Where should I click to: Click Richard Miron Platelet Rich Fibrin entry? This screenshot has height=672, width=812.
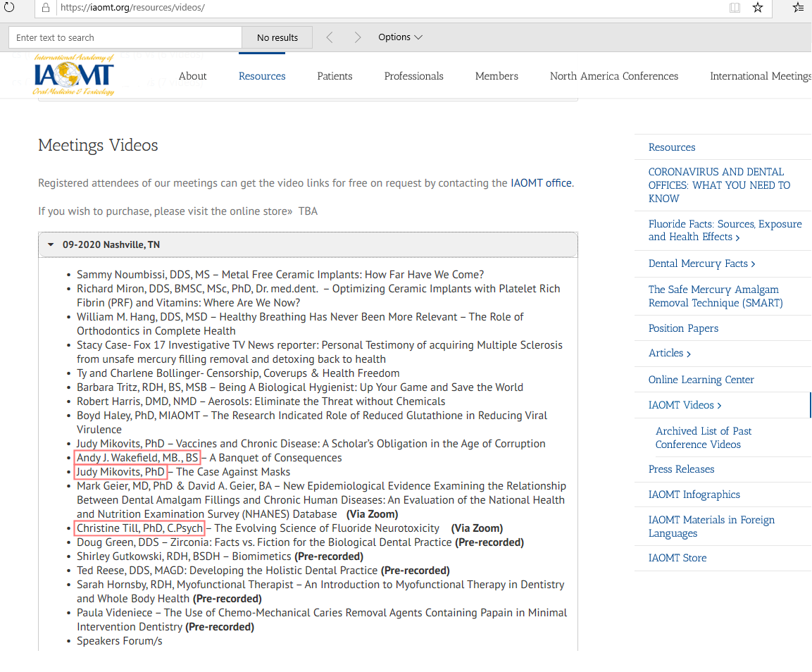click(x=318, y=296)
